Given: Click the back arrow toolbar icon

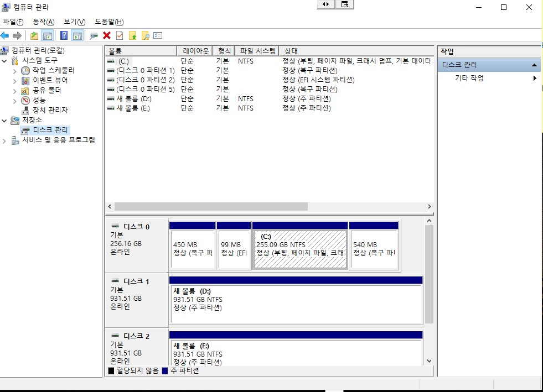Looking at the screenshot, I should pos(5,36).
